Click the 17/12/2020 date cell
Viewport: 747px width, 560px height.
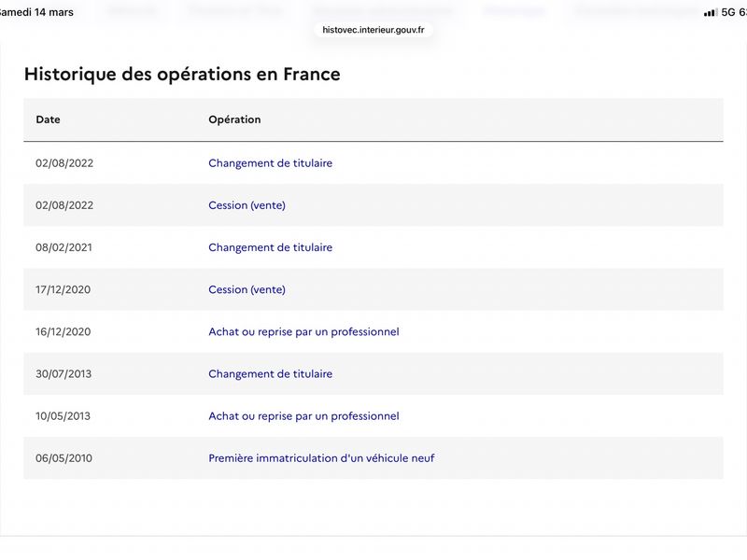(x=64, y=289)
